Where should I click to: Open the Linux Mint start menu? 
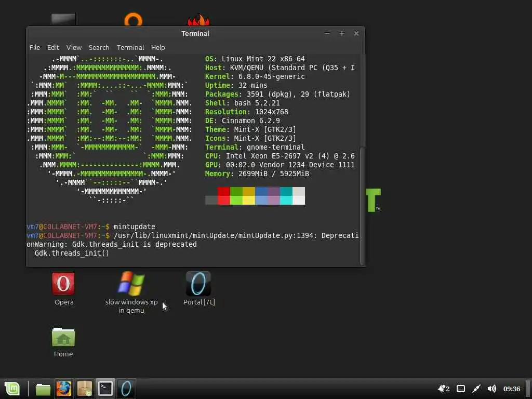(x=12, y=389)
